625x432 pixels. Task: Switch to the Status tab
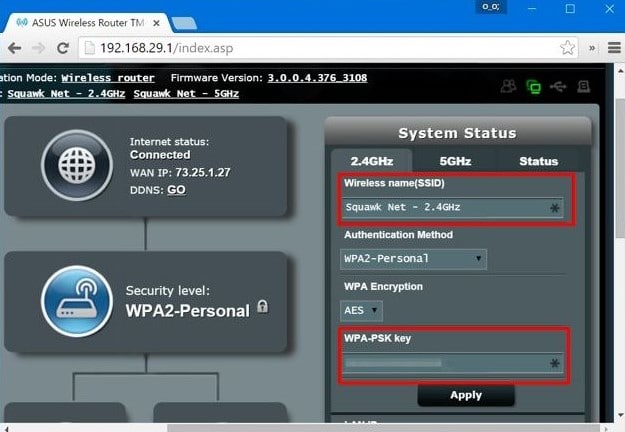(x=539, y=161)
